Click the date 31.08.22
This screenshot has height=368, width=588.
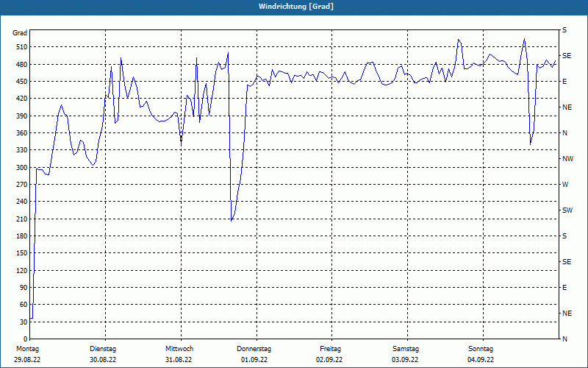click(x=179, y=360)
